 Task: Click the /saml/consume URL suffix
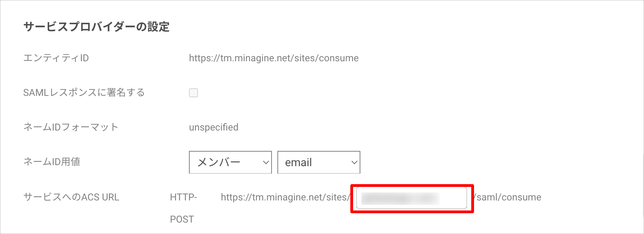coord(508,197)
